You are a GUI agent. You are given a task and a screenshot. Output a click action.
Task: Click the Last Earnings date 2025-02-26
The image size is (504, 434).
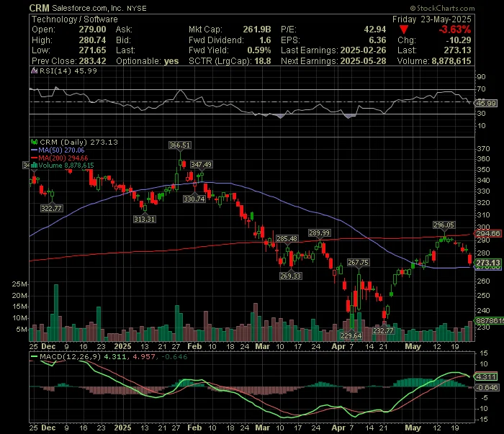tap(363, 50)
